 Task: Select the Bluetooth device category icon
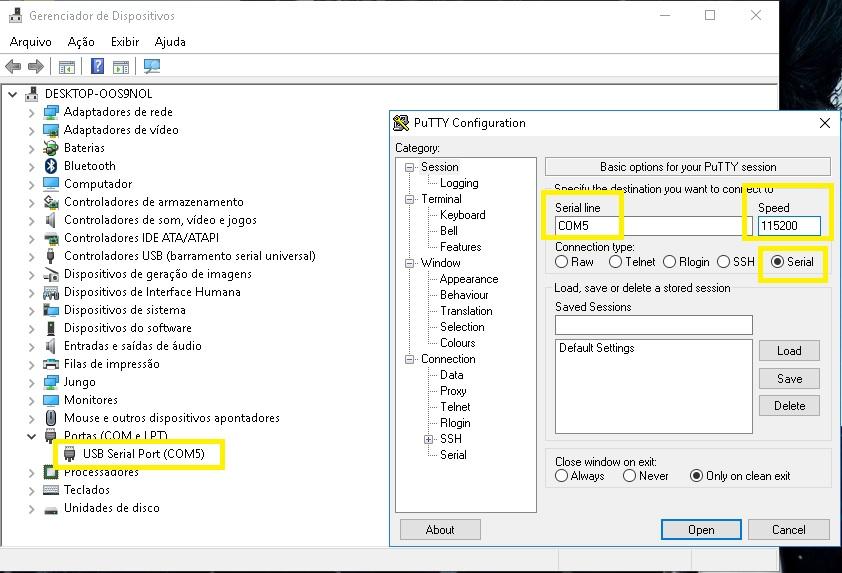point(52,166)
